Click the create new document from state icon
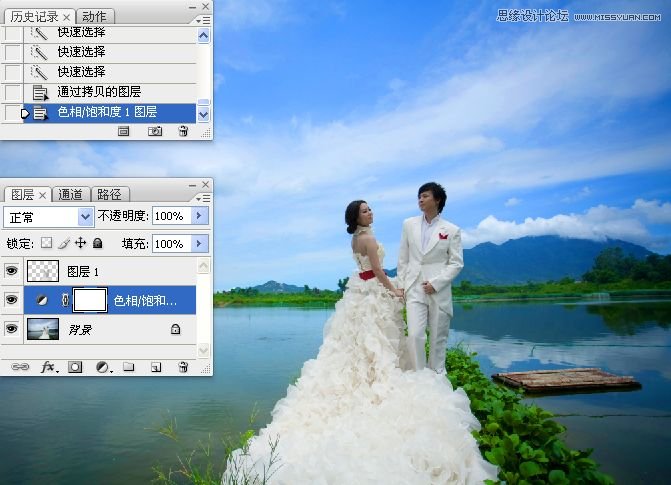Viewport: 671px width, 485px height. (124, 131)
